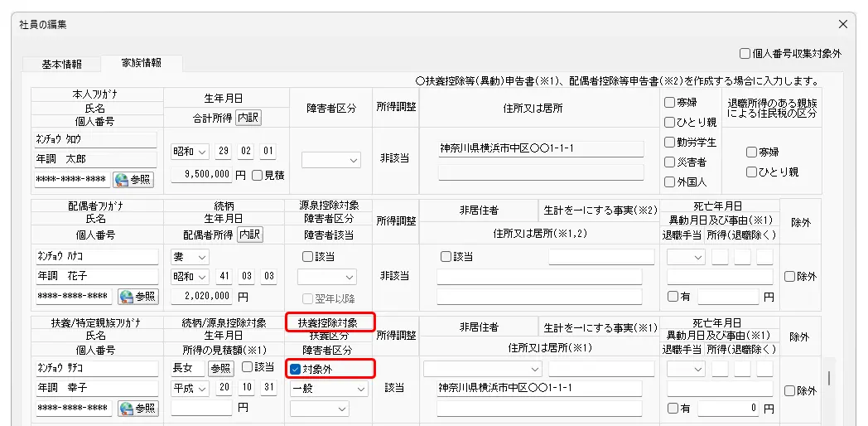Enable the 個人番号収集対象外 checkbox
Screen dimensions: 868x426
pos(745,54)
